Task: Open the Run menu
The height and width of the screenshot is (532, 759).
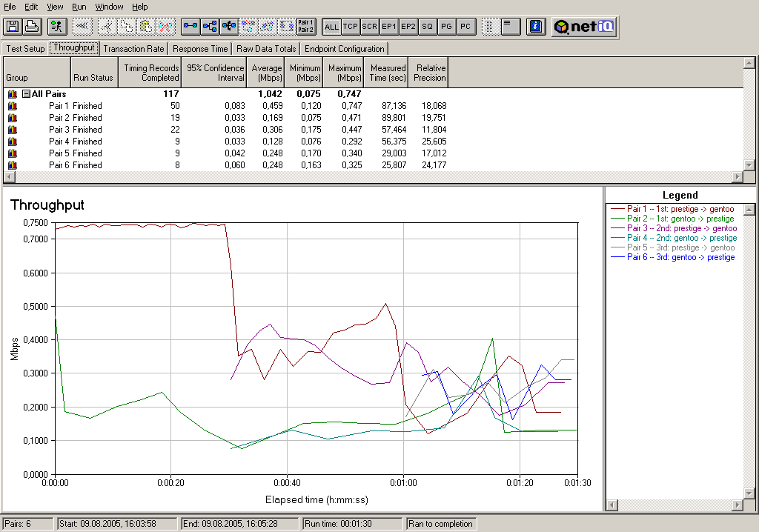Action: (x=79, y=7)
